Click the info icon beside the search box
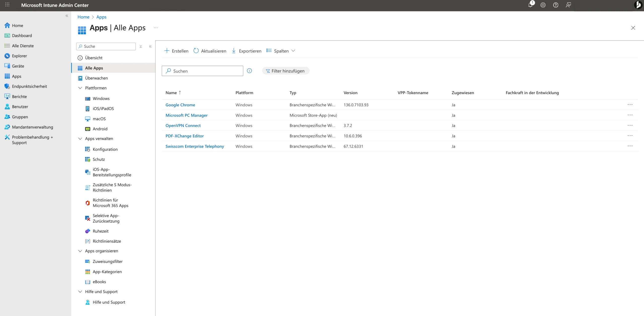644x316 pixels. coord(249,71)
